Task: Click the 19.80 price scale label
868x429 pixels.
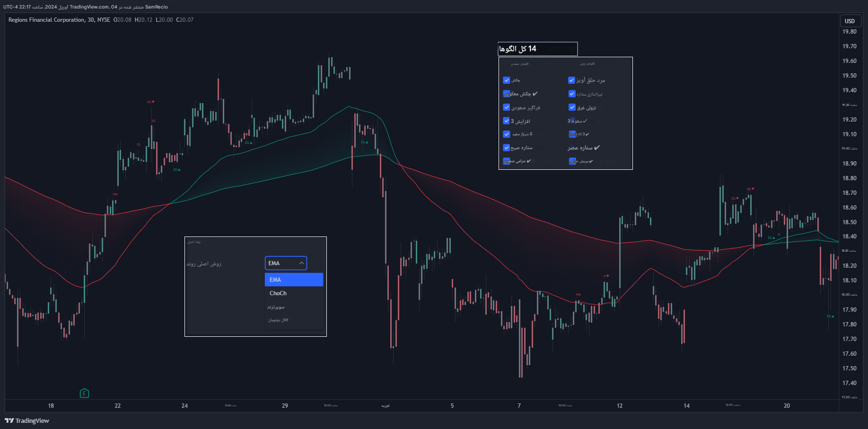Action: click(849, 32)
